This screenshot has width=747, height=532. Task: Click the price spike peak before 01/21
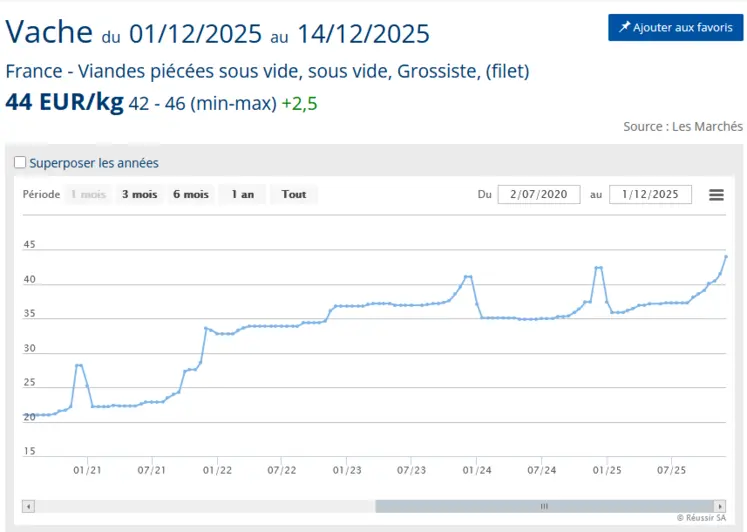point(79,365)
